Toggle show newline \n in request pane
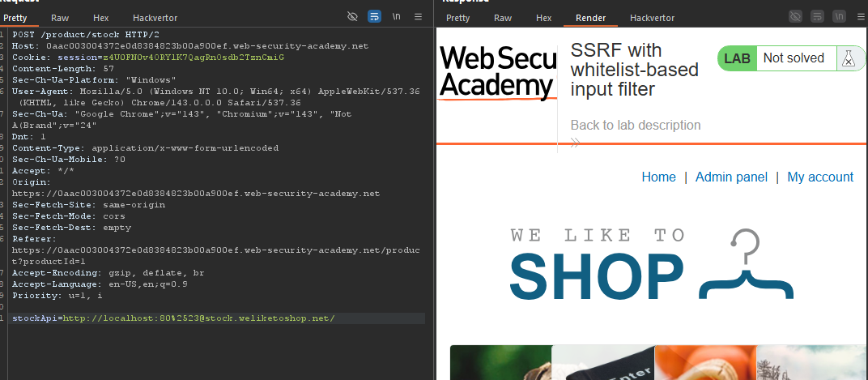Screen dimensions: 868x380 click(397, 17)
